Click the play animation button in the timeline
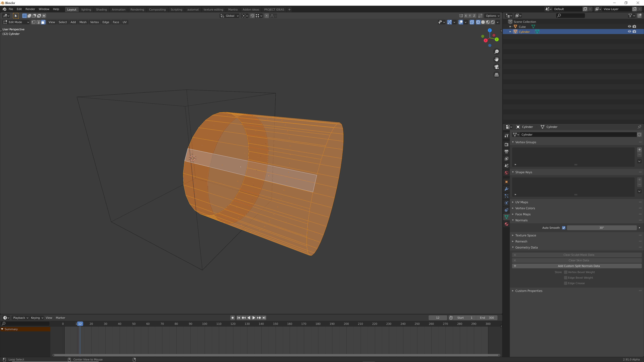Screen dimensions: 644x362 coord(254,318)
